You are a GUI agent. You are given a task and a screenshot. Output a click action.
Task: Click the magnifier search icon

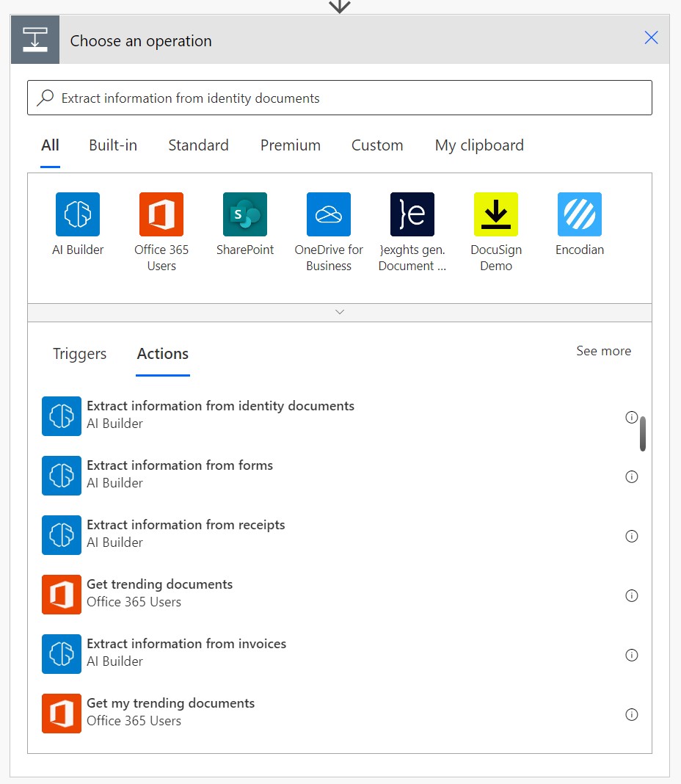point(45,98)
